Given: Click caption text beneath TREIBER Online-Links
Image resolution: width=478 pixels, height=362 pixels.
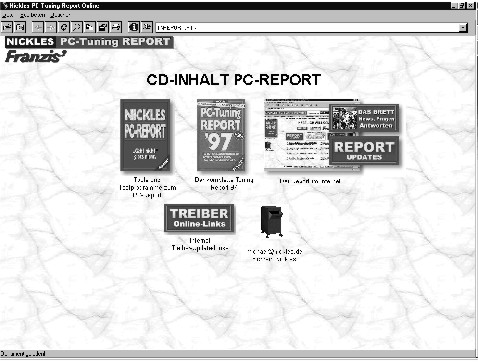Looking at the screenshot, I should 200,244.
